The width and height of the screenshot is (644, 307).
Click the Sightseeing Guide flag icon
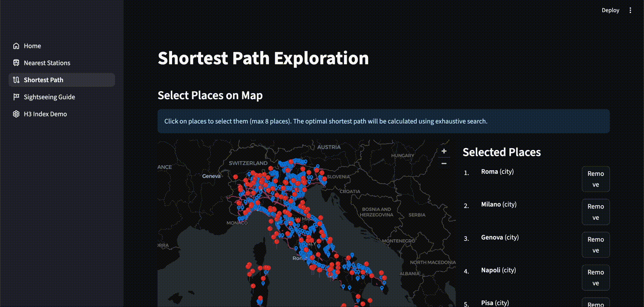pyautogui.click(x=16, y=97)
